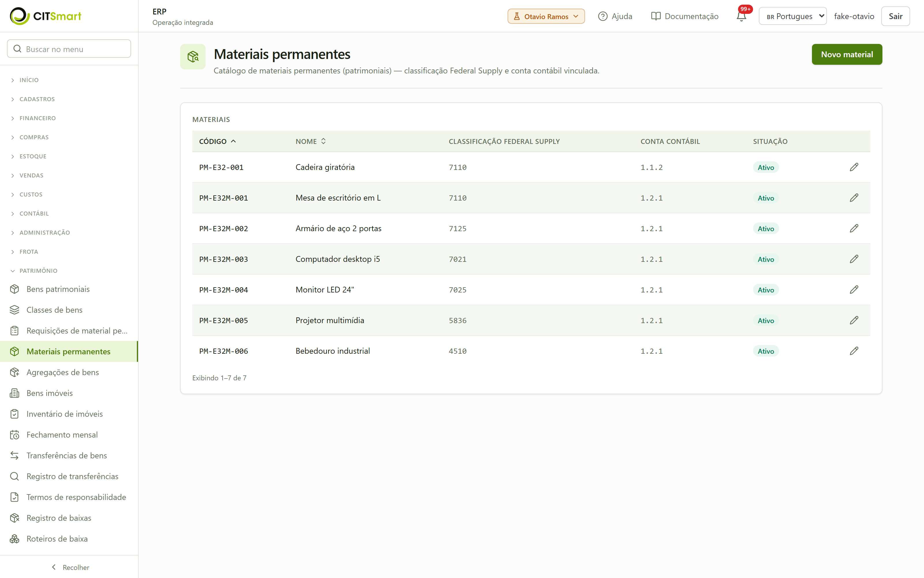
Task: Open the Ajuda link
Action: coord(615,16)
